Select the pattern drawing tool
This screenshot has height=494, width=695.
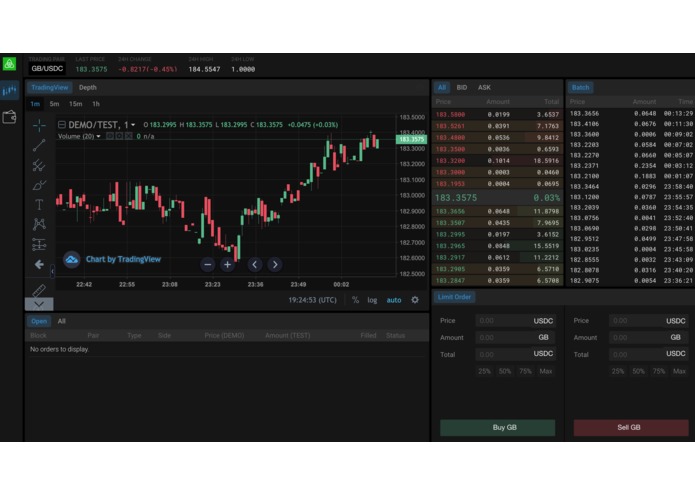click(x=39, y=224)
